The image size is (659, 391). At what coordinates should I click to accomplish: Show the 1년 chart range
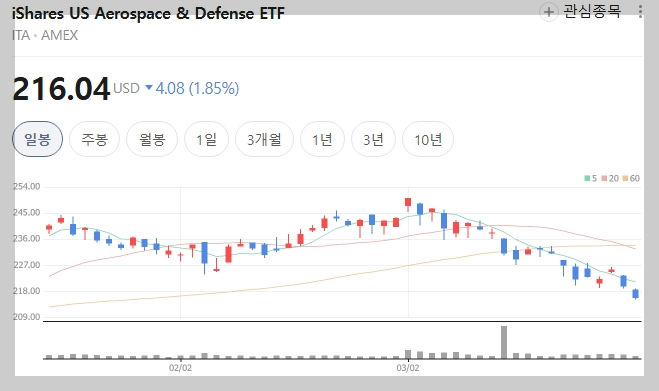322,139
